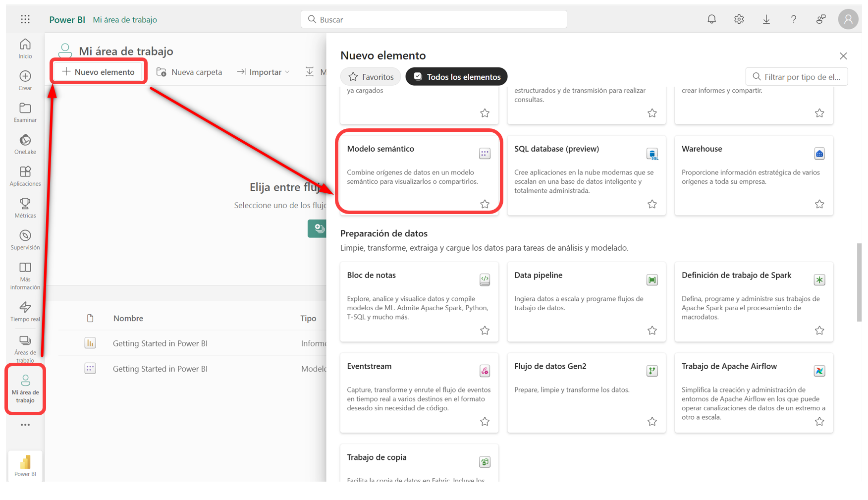Click the Nuevo elemento panel scrollbar
The height and width of the screenshot is (500, 868).
point(859,282)
